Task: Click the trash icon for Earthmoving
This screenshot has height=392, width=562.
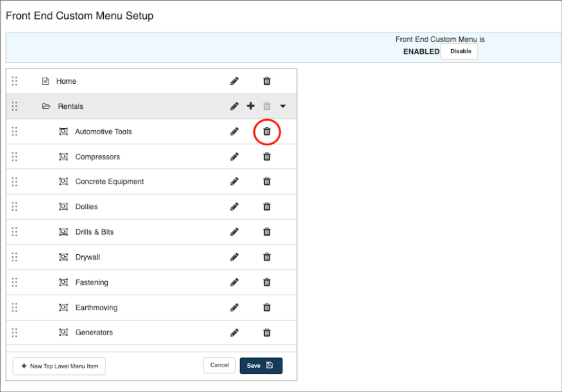Action: tap(267, 307)
